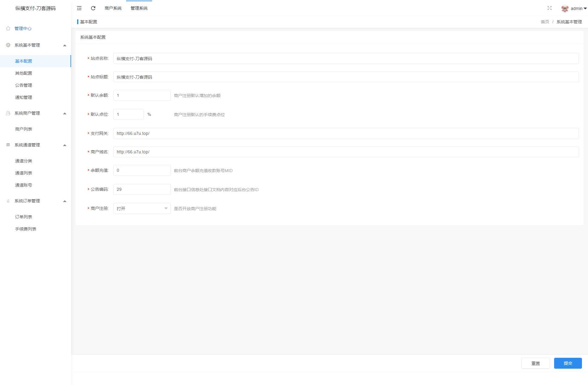Click into the 商户域名 URL field

coord(346,152)
